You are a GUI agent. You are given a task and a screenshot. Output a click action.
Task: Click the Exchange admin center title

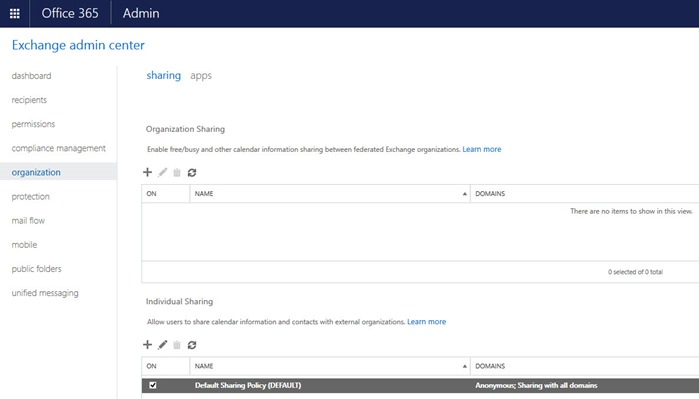78,45
